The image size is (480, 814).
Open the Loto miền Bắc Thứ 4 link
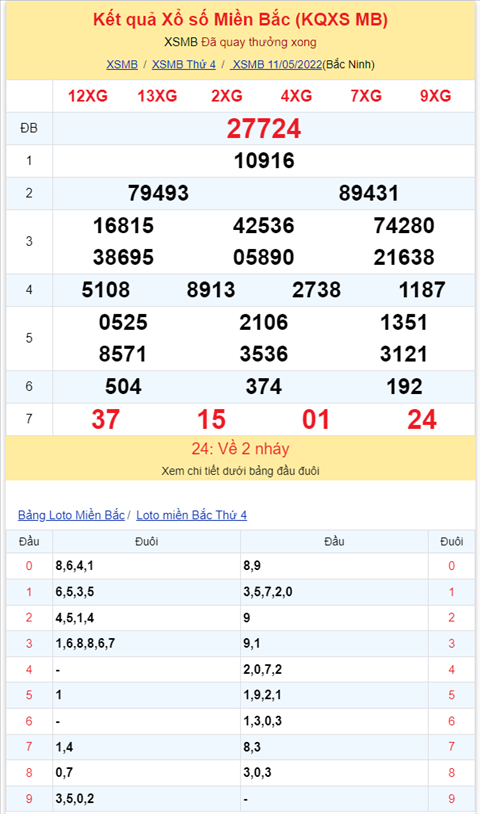pos(191,515)
